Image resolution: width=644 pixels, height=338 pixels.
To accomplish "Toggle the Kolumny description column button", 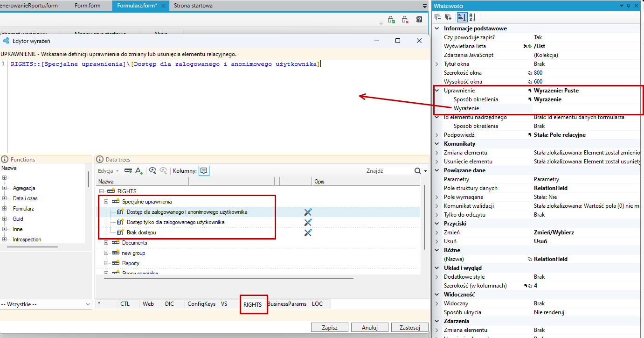I will (204, 171).
